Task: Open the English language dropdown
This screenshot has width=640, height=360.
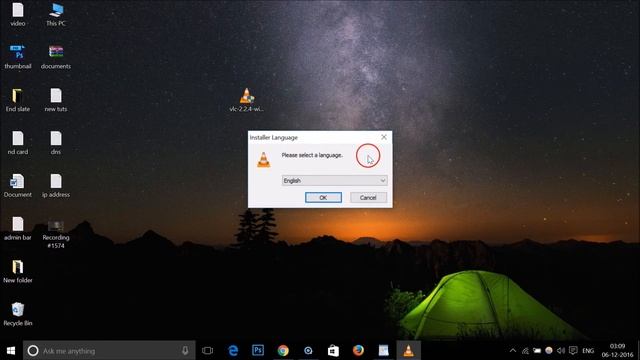Action: (x=334, y=180)
